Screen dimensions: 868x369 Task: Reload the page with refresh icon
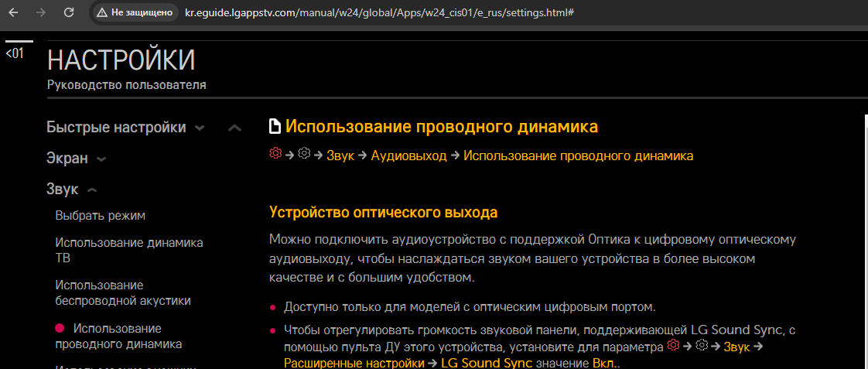tap(69, 13)
